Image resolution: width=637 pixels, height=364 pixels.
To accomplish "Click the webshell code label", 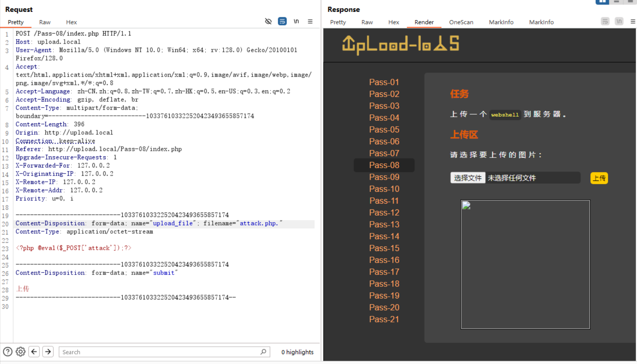I will (x=505, y=115).
